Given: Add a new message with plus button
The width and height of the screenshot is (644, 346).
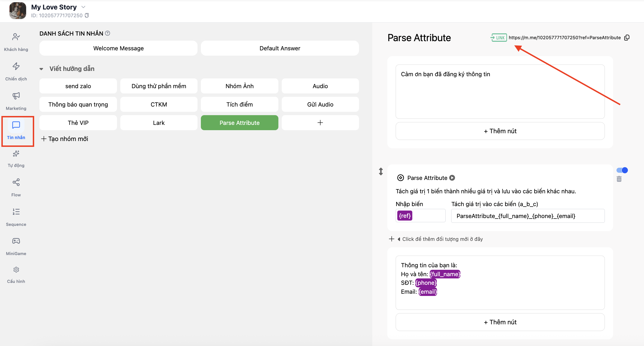Looking at the screenshot, I should click(x=320, y=123).
